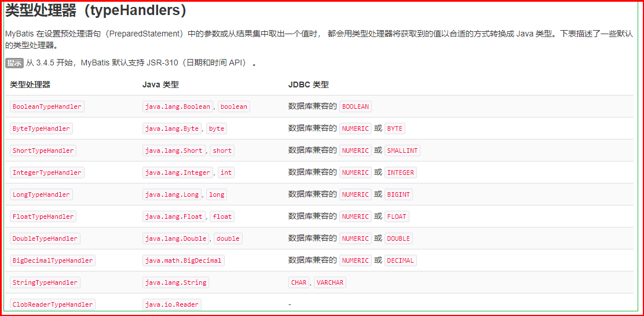Click the lowercase byte code tag

coord(217,128)
